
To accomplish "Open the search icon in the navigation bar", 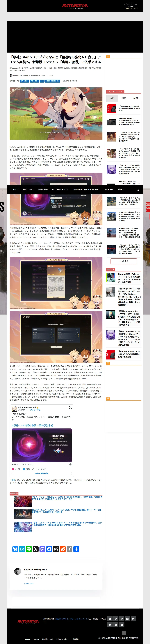I will click(x=137, y=189).
